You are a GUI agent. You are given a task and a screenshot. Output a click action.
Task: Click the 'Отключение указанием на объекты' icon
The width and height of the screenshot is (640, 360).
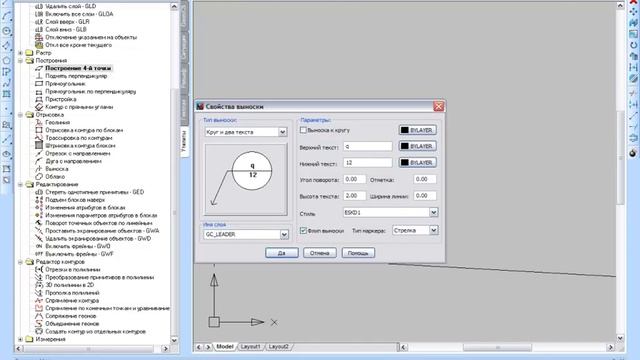tap(39, 38)
